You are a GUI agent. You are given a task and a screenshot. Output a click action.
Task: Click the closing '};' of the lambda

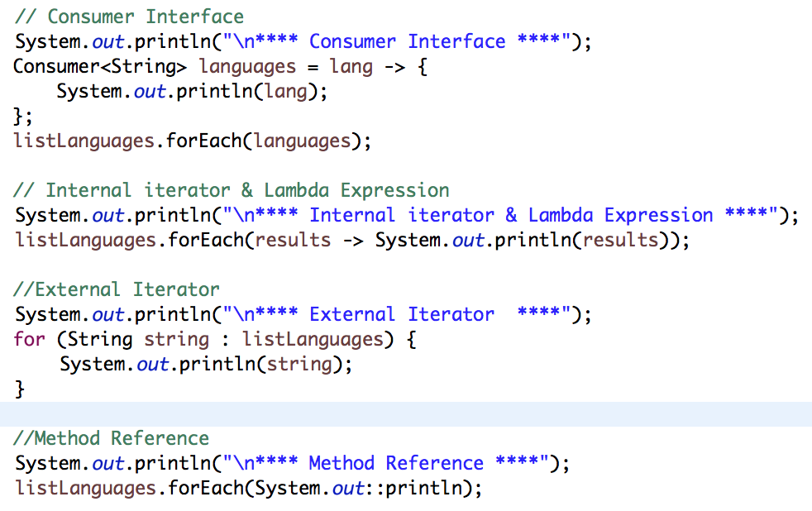[23, 116]
